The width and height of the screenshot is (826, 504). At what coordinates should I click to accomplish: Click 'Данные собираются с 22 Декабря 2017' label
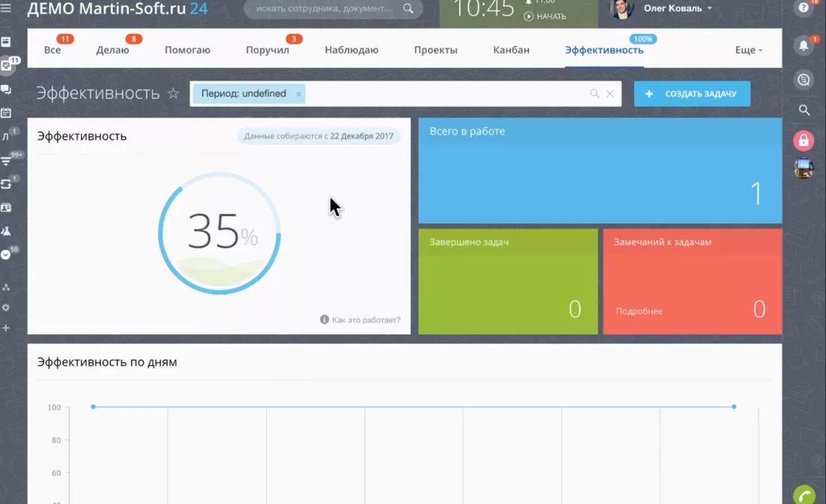tap(319, 136)
